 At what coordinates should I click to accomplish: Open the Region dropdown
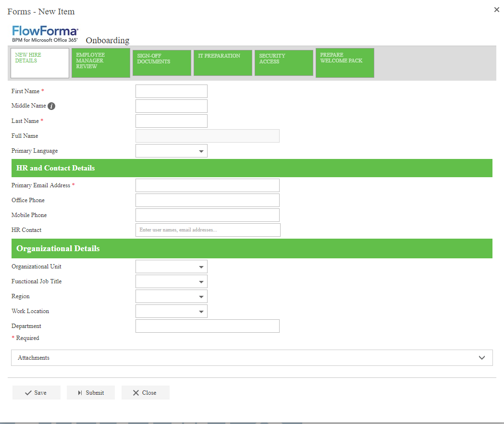172,296
